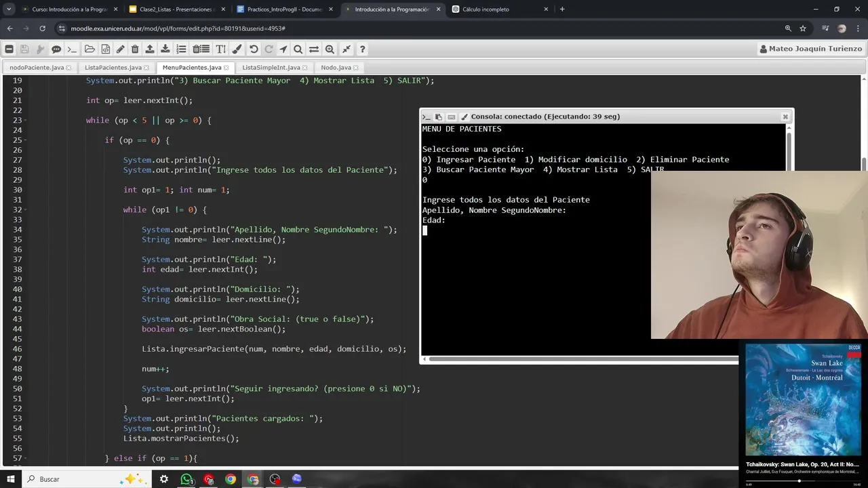This screenshot has height=488, width=868.
Task: Click the terminal icon in console title bar
Action: click(x=427, y=117)
